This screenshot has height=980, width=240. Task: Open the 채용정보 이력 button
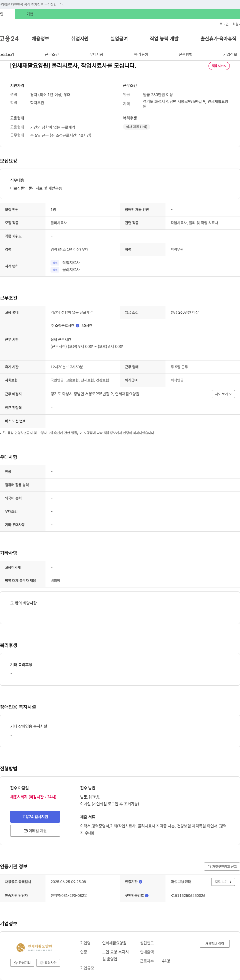[214, 943]
